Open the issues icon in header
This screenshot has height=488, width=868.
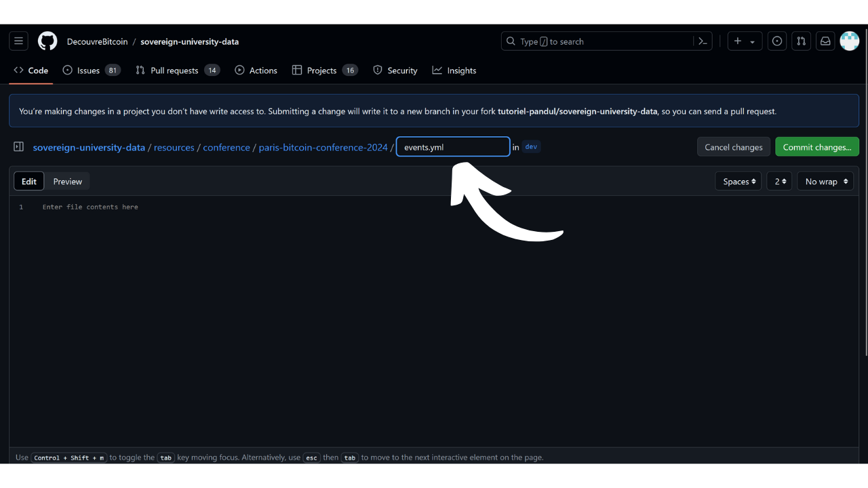[x=777, y=41]
